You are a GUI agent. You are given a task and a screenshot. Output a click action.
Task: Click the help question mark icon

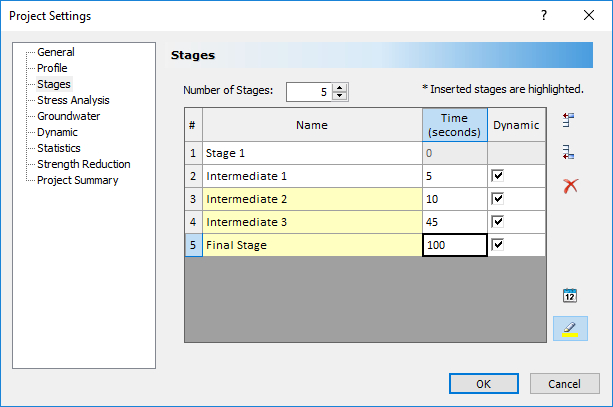tap(544, 16)
